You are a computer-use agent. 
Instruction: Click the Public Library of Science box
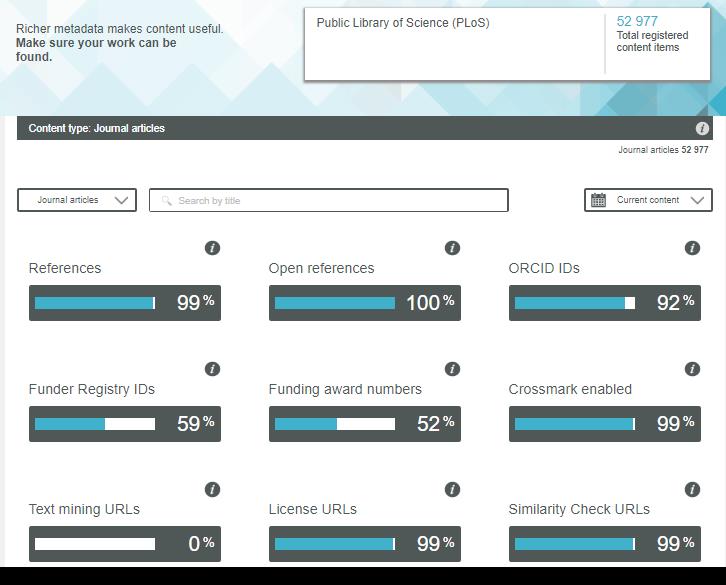click(x=455, y=44)
